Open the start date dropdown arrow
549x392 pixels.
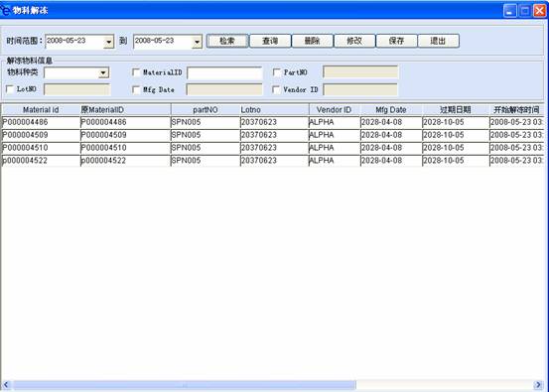point(109,42)
